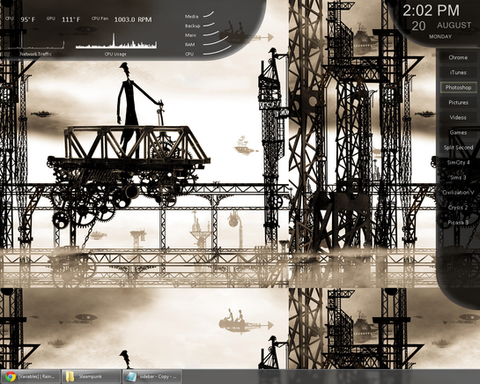This screenshot has width=480, height=384.
Task: Open the Pictures shortcut
Action: pos(458,102)
